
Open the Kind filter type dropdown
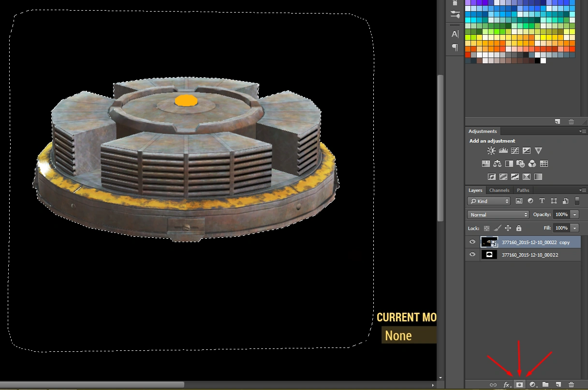pyautogui.click(x=489, y=201)
